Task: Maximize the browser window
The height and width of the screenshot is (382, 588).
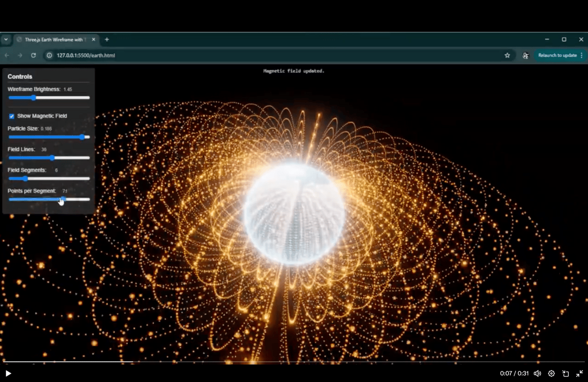Action: (564, 40)
